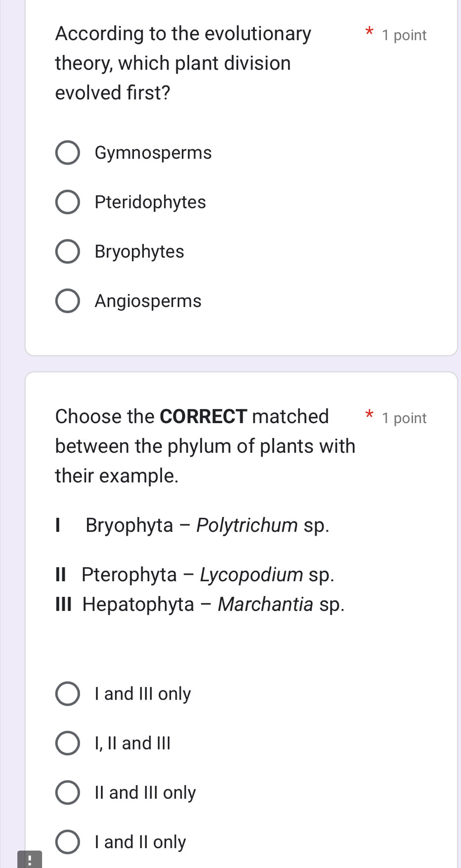Click the '1 point' label on the phylum question
Image resolution: width=461 pixels, height=868 pixels.
(x=404, y=418)
